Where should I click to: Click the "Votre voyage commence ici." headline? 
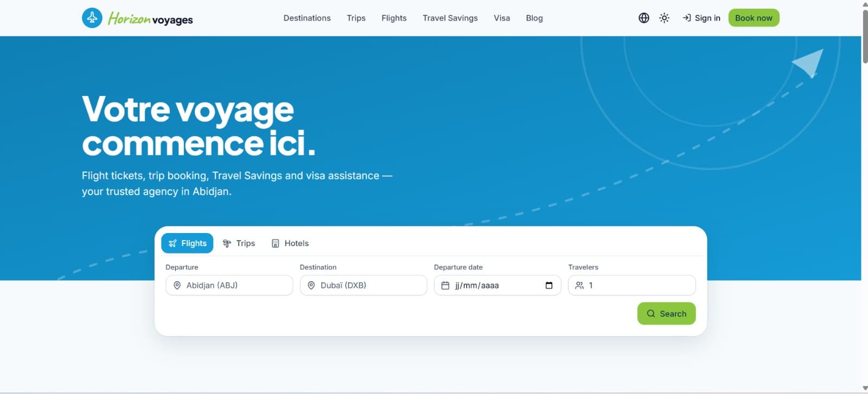point(199,126)
